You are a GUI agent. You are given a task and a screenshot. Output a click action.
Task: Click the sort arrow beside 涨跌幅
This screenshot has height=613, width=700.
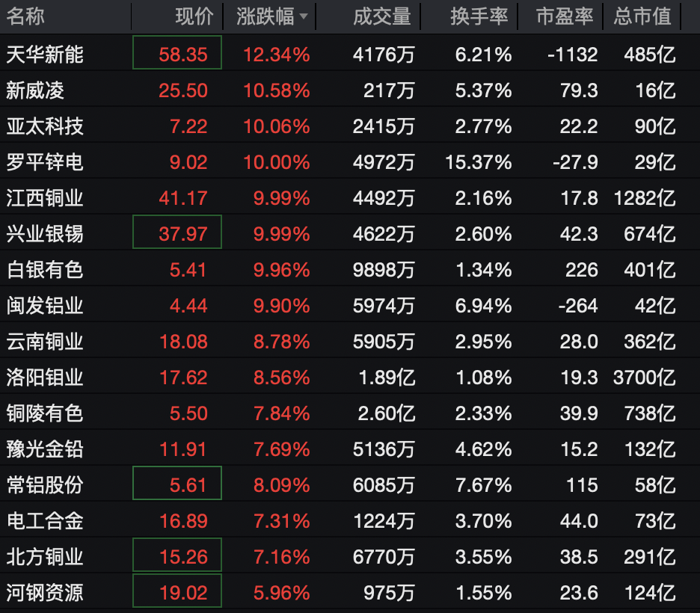coord(303,16)
